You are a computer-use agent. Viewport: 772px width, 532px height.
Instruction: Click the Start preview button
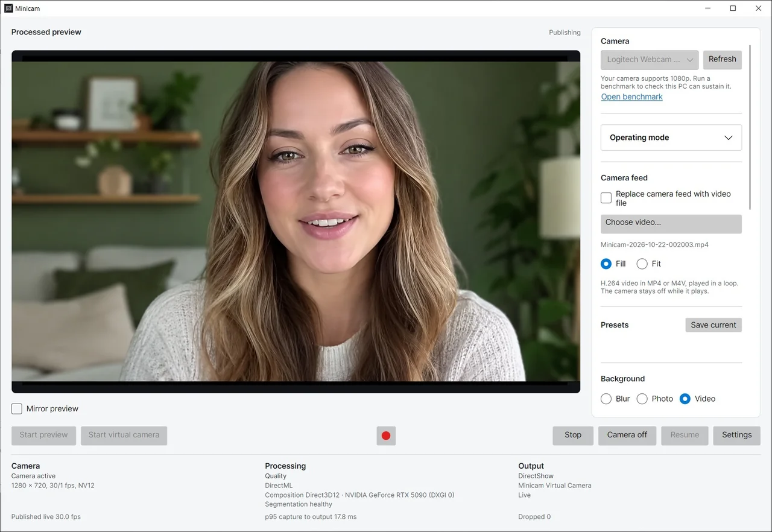pos(44,435)
